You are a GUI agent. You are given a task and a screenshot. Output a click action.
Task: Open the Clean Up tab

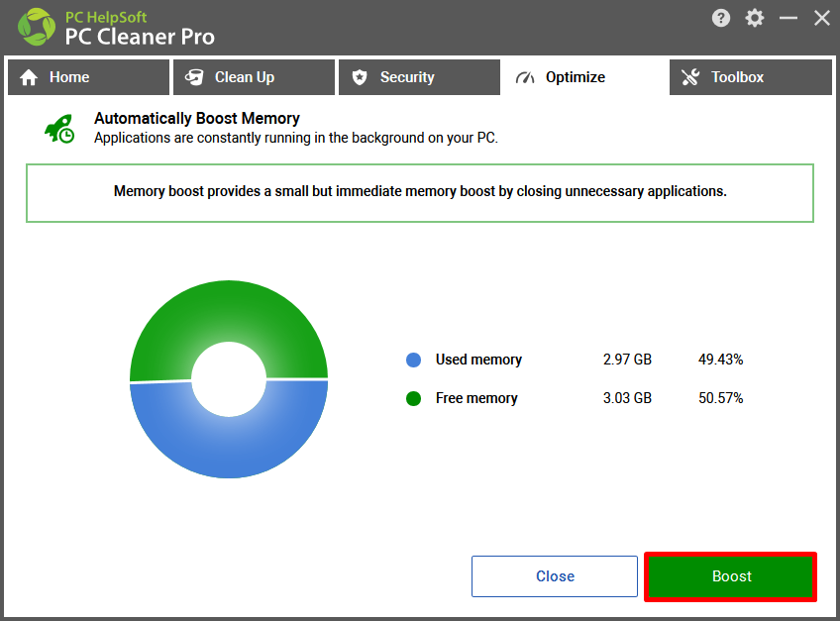tap(254, 77)
